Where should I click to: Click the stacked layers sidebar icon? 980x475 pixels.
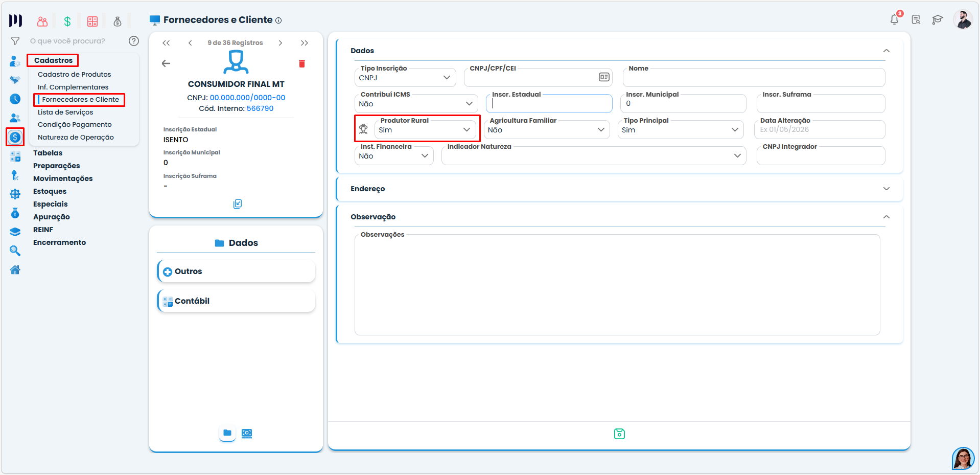point(15,232)
